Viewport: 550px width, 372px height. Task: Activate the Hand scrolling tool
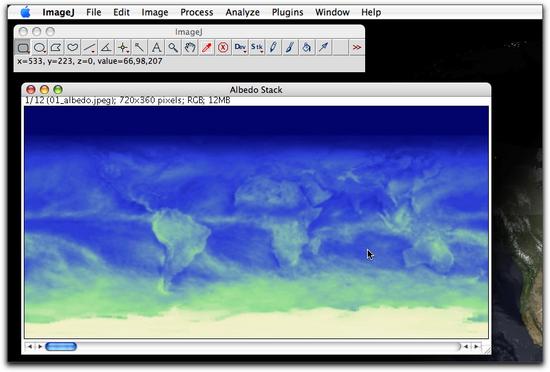point(190,47)
